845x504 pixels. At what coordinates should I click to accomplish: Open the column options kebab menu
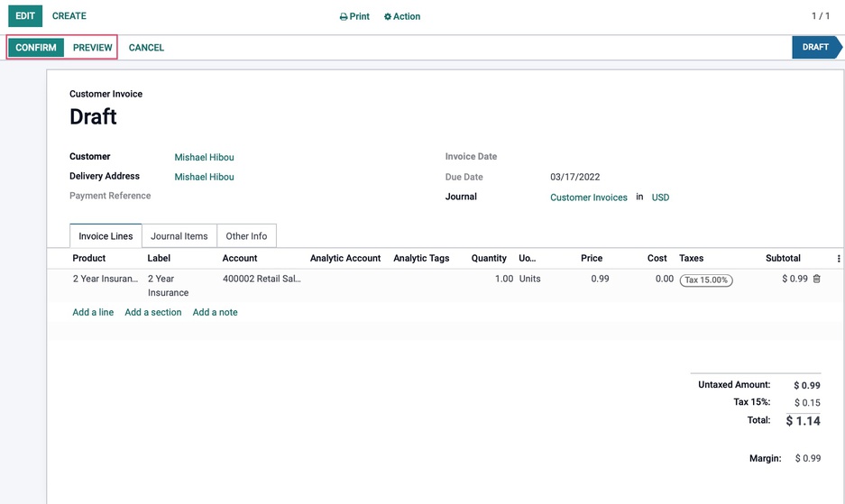pyautogui.click(x=839, y=259)
